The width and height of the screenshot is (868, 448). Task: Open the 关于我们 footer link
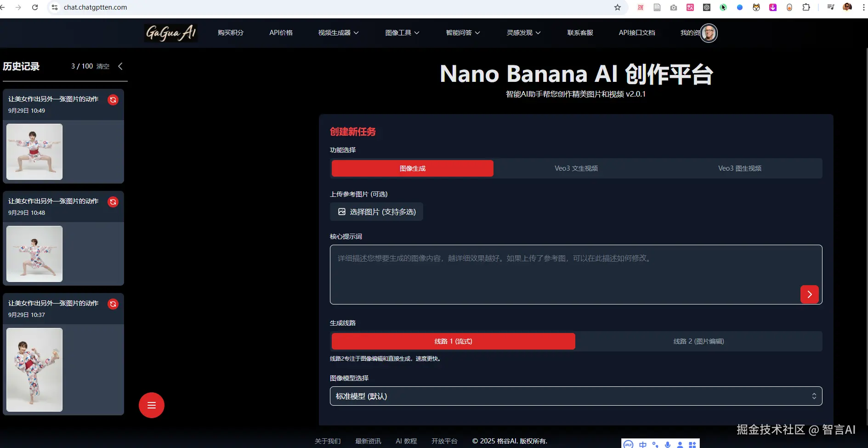coord(328,441)
